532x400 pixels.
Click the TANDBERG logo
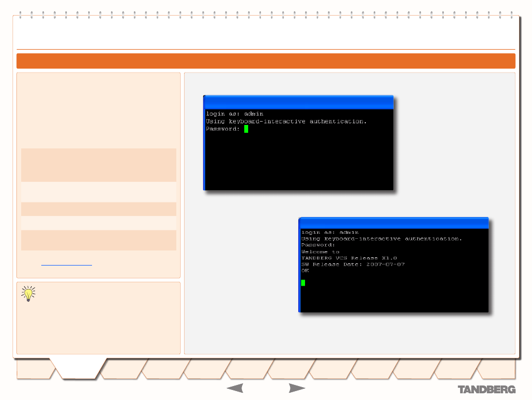click(486, 389)
